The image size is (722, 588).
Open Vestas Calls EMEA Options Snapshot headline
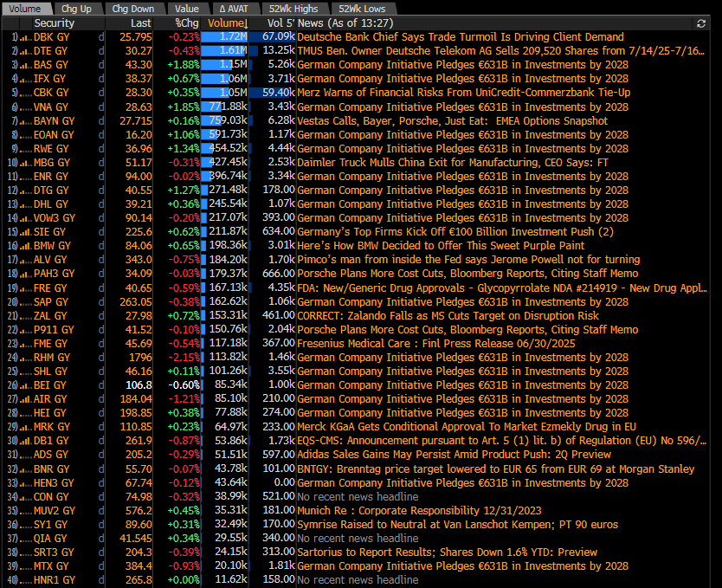coord(452,121)
